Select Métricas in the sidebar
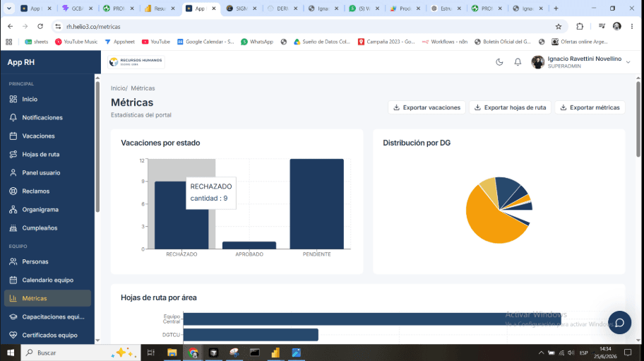644x361 pixels. click(x=47, y=298)
